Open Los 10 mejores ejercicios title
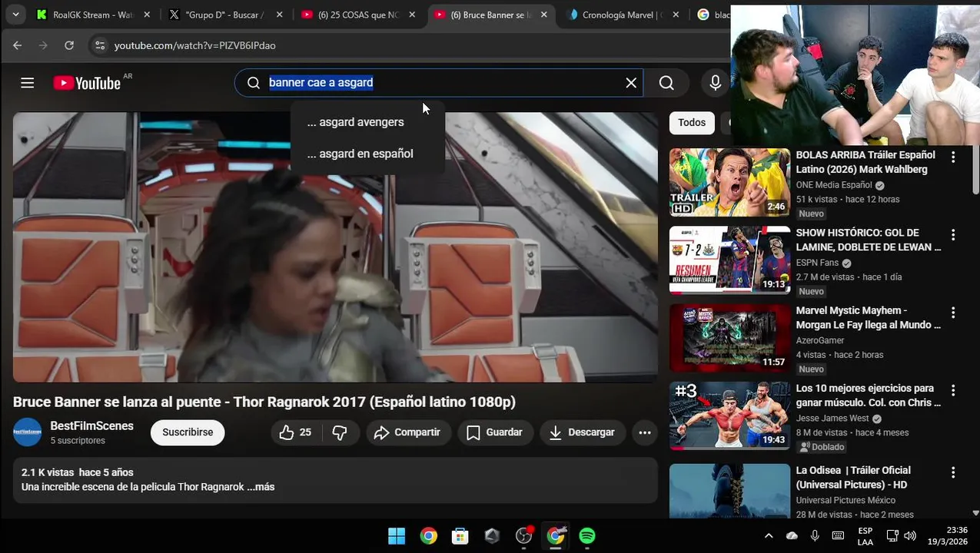The width and height of the screenshot is (980, 553). click(x=868, y=396)
